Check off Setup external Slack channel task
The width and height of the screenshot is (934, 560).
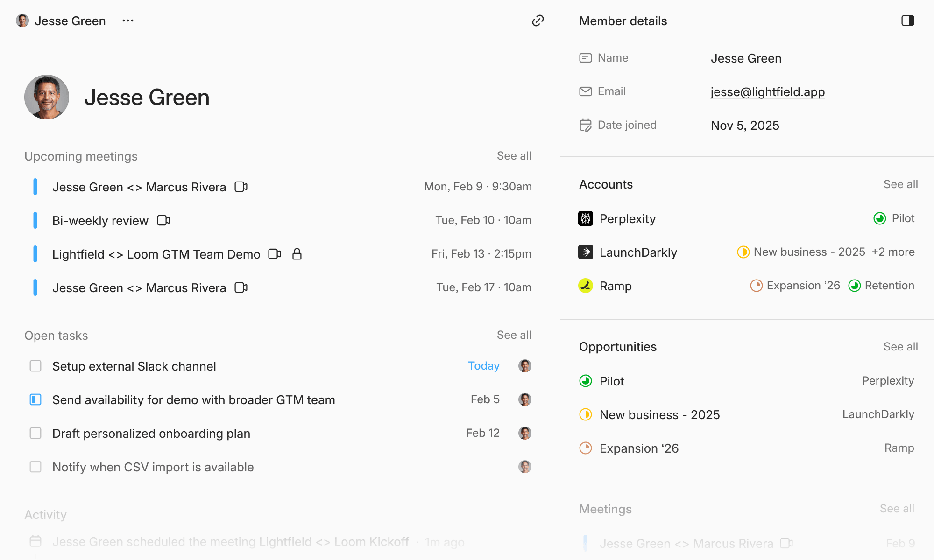click(x=35, y=366)
